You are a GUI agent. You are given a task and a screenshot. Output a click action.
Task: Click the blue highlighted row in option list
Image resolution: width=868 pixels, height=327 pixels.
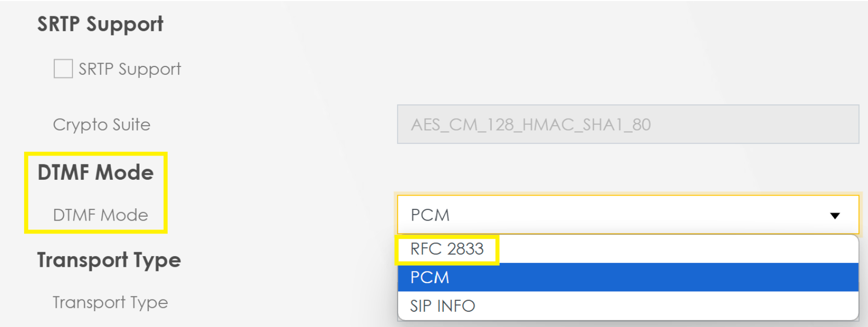(628, 277)
